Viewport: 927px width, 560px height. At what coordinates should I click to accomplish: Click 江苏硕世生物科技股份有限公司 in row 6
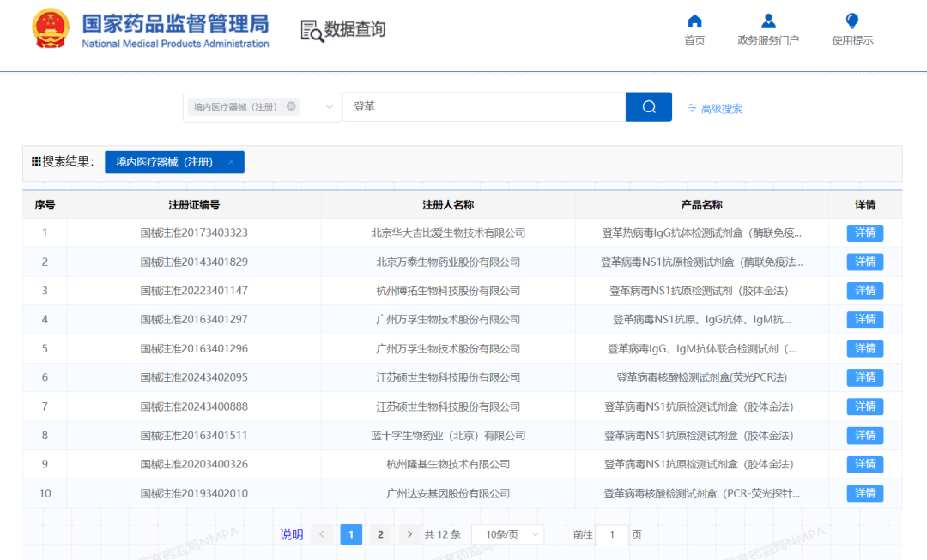[x=448, y=377]
